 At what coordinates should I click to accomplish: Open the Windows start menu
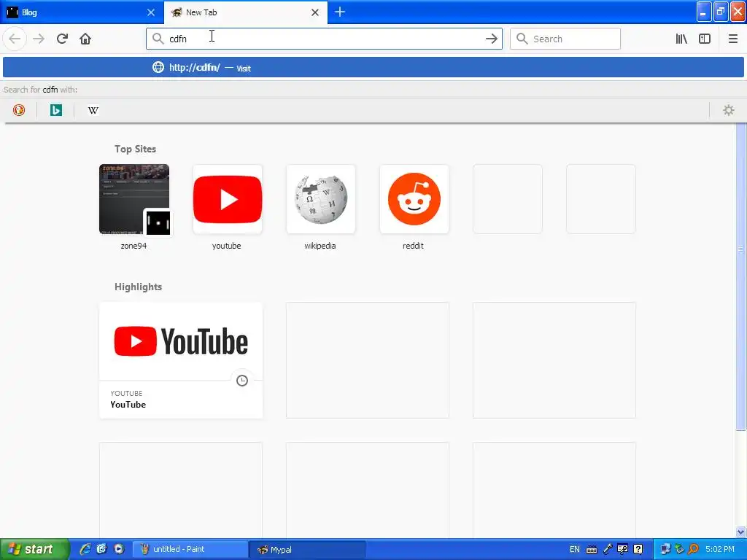pos(34,549)
